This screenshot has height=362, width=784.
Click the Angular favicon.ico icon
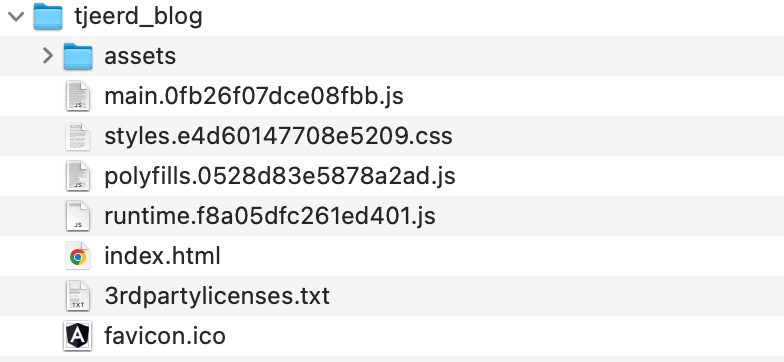78,336
